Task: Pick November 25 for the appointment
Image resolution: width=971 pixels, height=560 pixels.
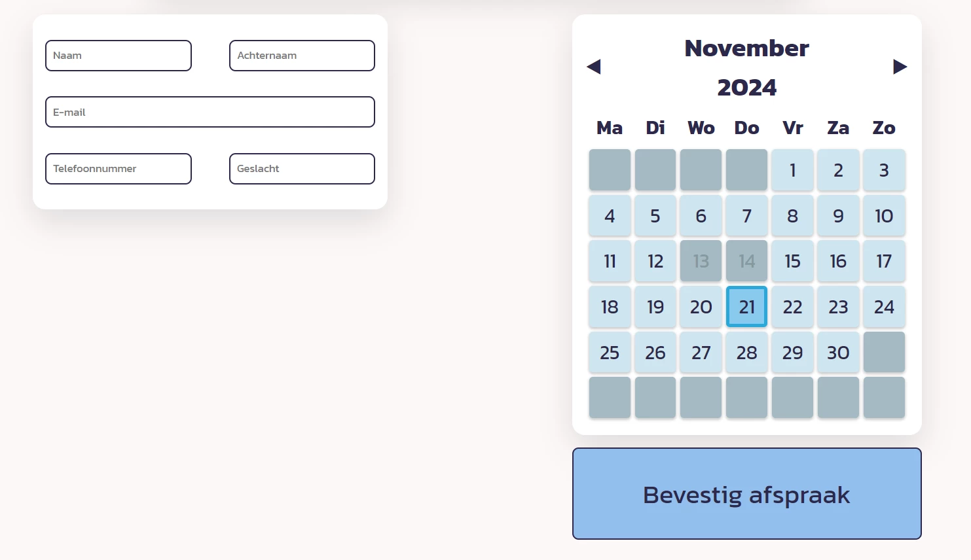Action: click(x=609, y=353)
